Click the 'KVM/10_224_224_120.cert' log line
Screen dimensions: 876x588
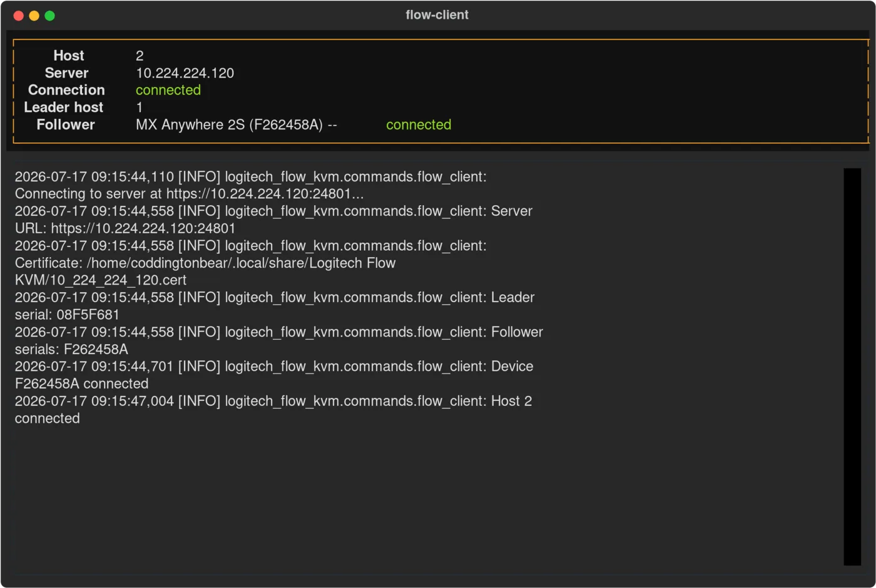pos(101,280)
